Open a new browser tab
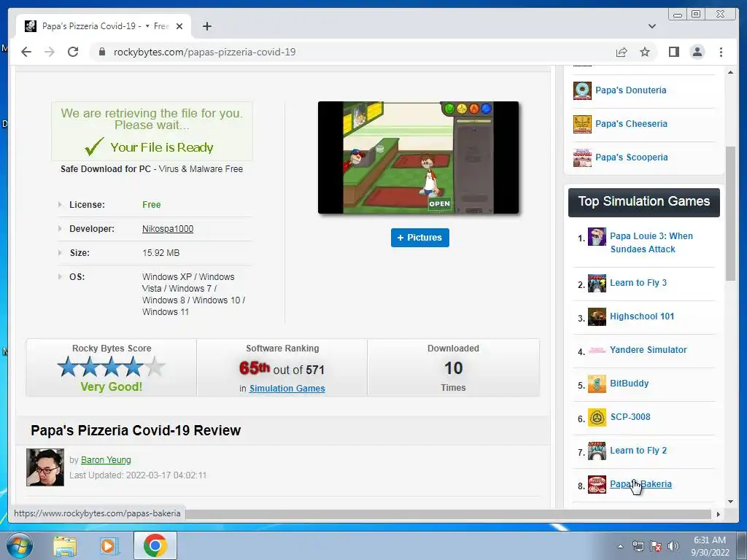The width and height of the screenshot is (747, 560). click(206, 26)
